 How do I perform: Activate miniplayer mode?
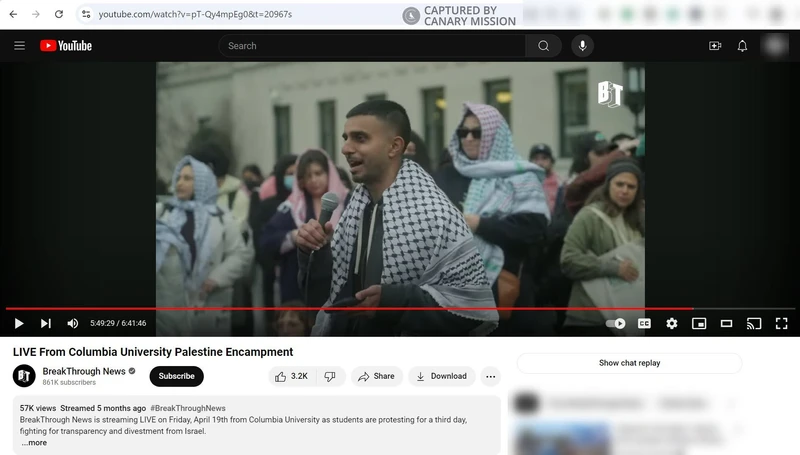tap(699, 323)
